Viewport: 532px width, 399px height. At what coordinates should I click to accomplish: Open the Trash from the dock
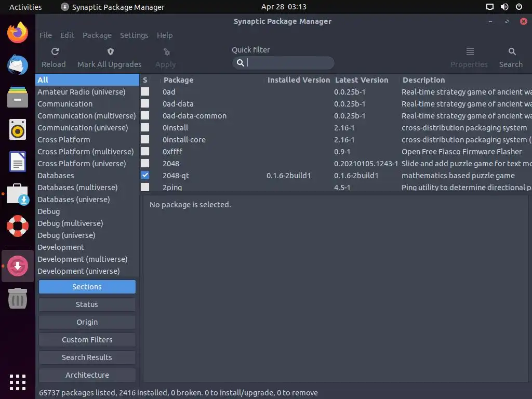click(18, 298)
